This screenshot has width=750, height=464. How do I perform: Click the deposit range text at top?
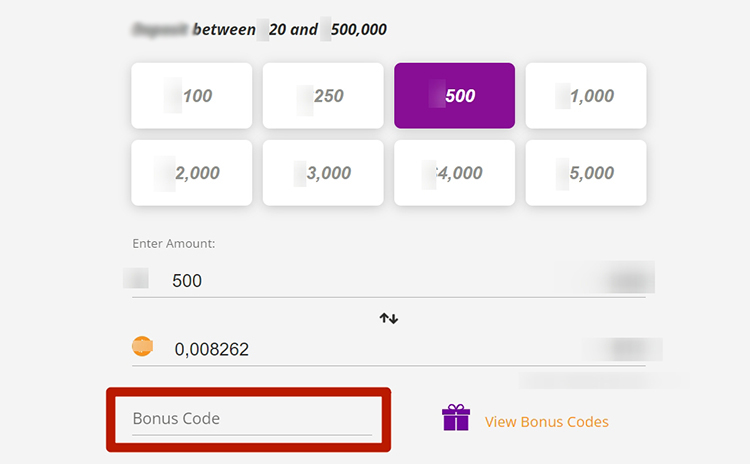click(260, 30)
